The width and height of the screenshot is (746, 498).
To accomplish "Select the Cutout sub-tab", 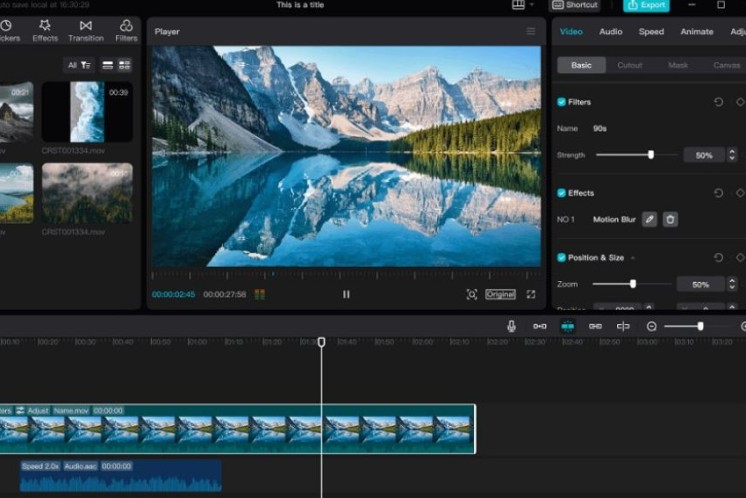I will tap(630, 65).
